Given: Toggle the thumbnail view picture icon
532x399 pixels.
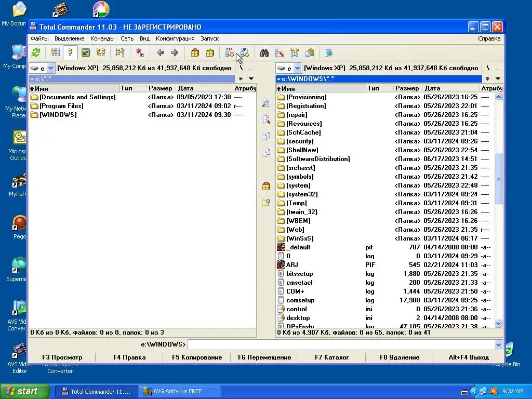Looking at the screenshot, I should [x=86, y=52].
